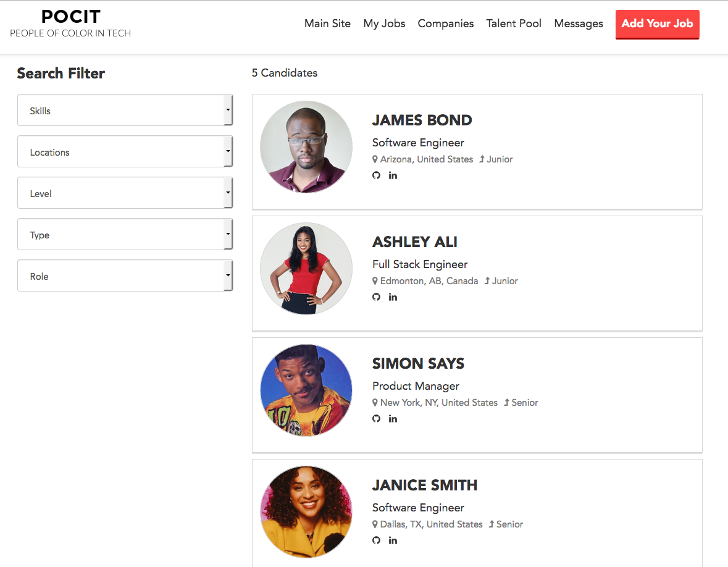Open Janice Smith's GitHub icon

click(x=376, y=540)
